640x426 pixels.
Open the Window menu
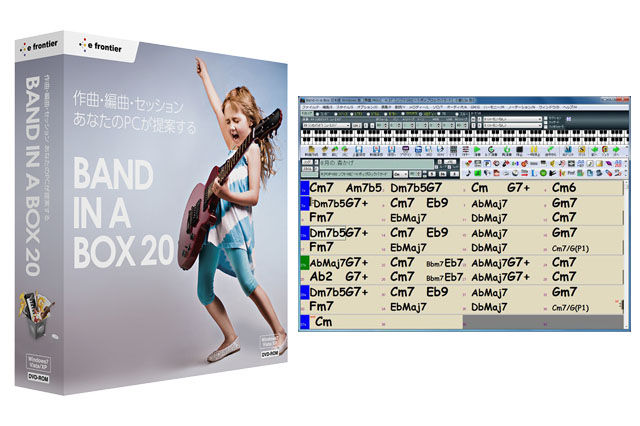click(549, 107)
